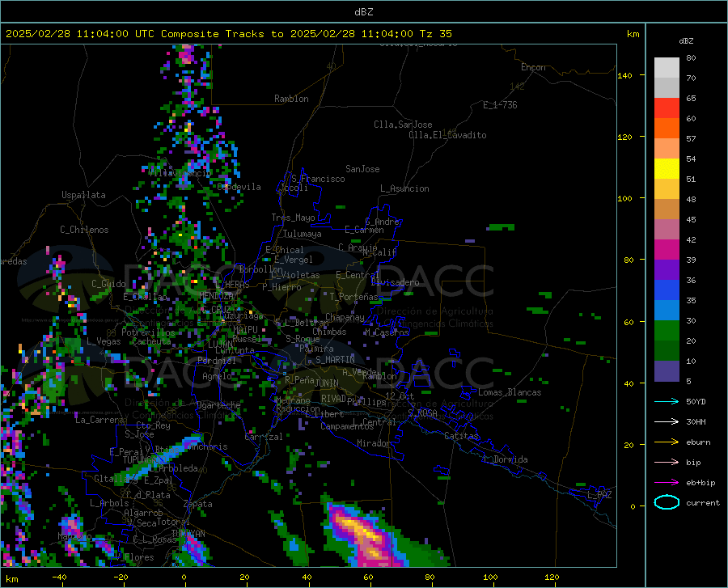Click the Potrerillos label on map
The width and height of the screenshot is (728, 588).
[149, 332]
